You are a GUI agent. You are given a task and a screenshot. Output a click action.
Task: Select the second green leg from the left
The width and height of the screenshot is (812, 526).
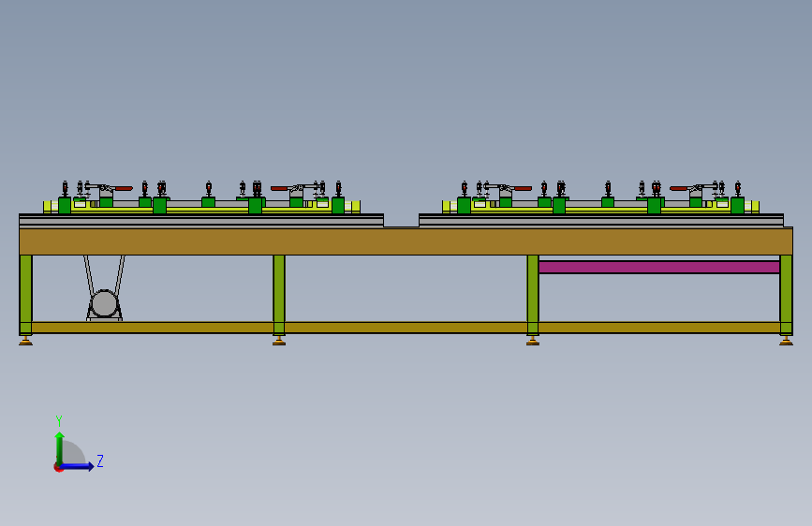(279, 294)
